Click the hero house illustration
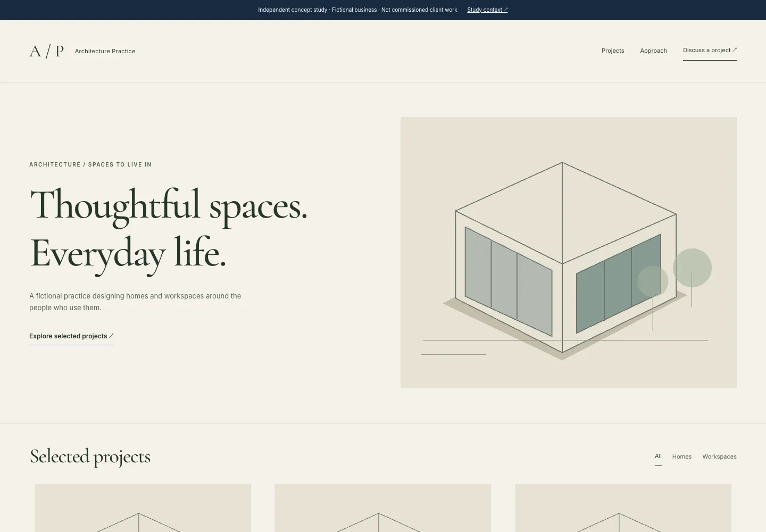Viewport: 766px width, 532px height. click(569, 253)
